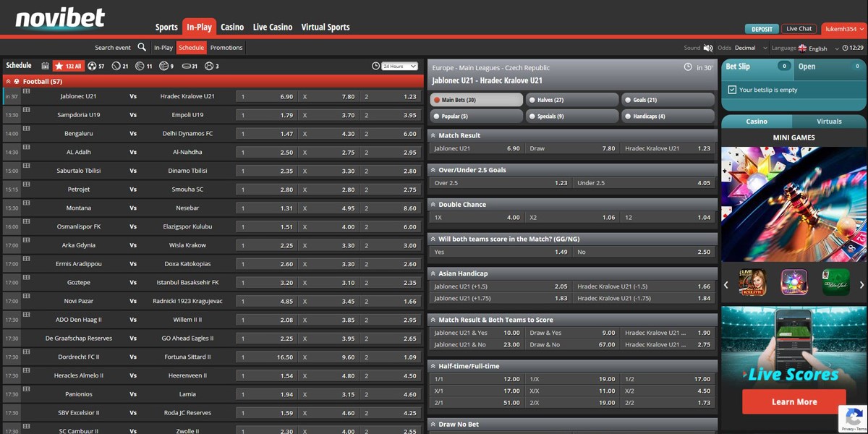Open the Odds Decimal dropdown
Screen dimensions: 868x434
tap(751, 48)
